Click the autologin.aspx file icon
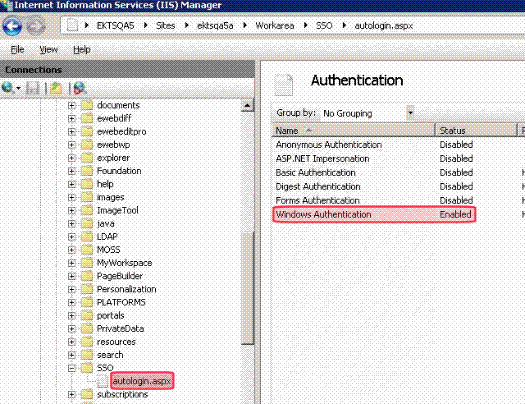 pyautogui.click(x=102, y=381)
